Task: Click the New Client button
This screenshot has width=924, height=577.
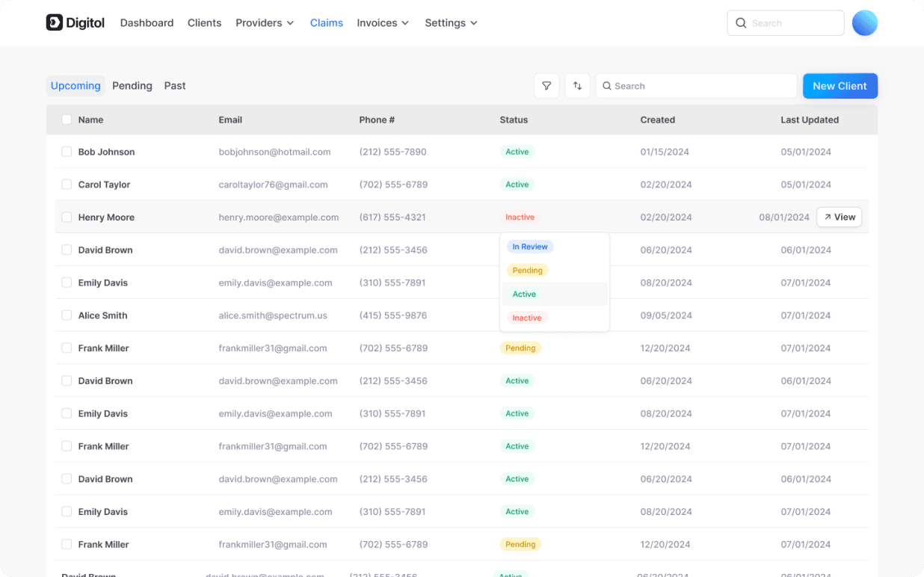Action: pyautogui.click(x=840, y=86)
